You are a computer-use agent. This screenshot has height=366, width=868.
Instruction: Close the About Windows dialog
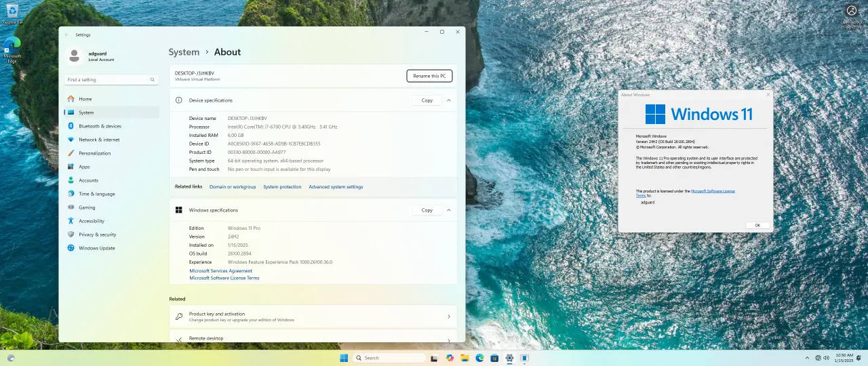pos(768,95)
